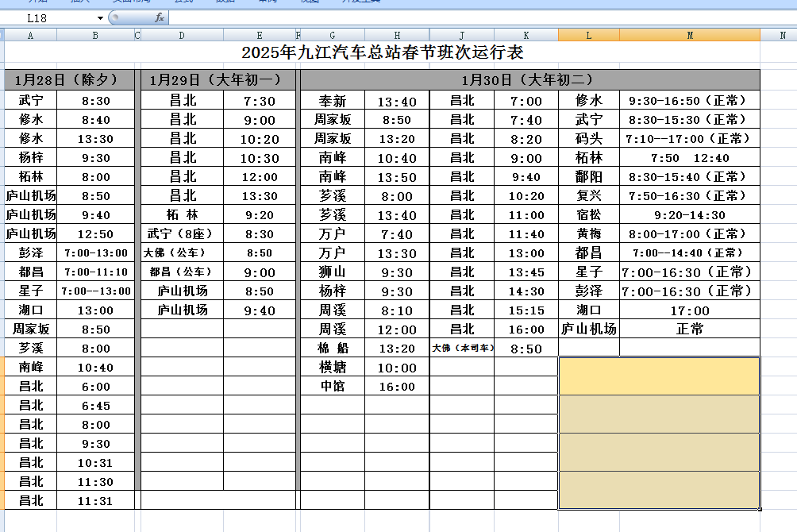The image size is (797, 532).
Task: Select the time cell 15:15
Action: coord(526,310)
